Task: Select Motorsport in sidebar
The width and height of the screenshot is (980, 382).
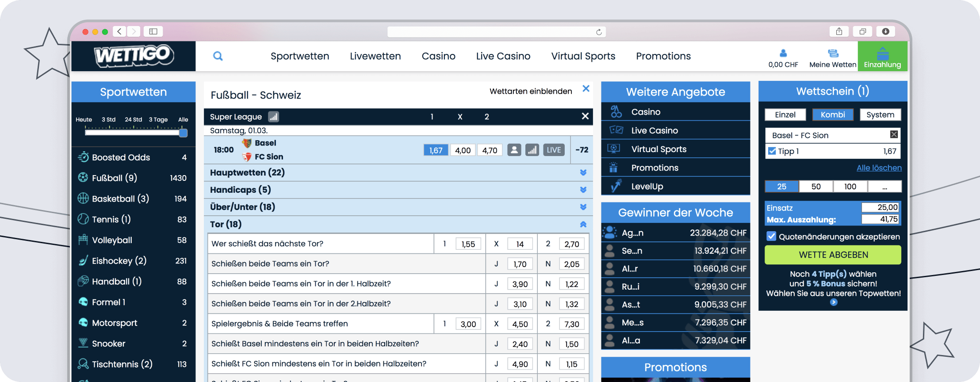Action: pos(133,323)
